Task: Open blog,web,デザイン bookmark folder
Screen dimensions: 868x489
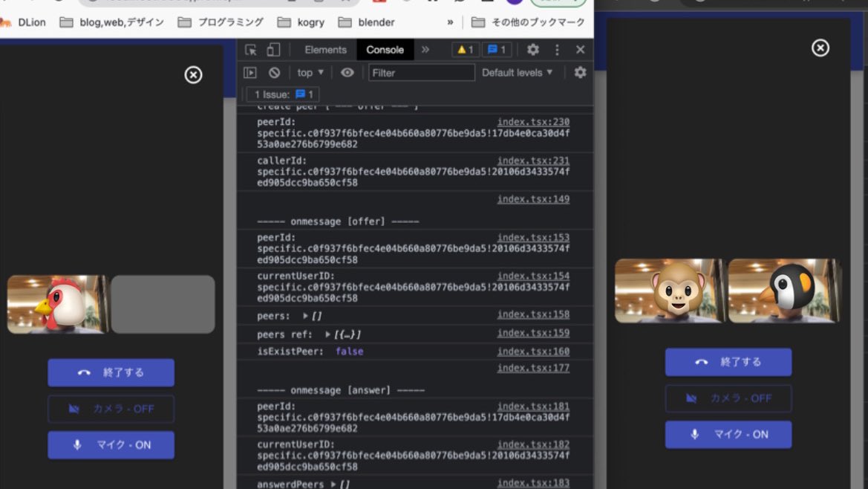Action: (112, 23)
